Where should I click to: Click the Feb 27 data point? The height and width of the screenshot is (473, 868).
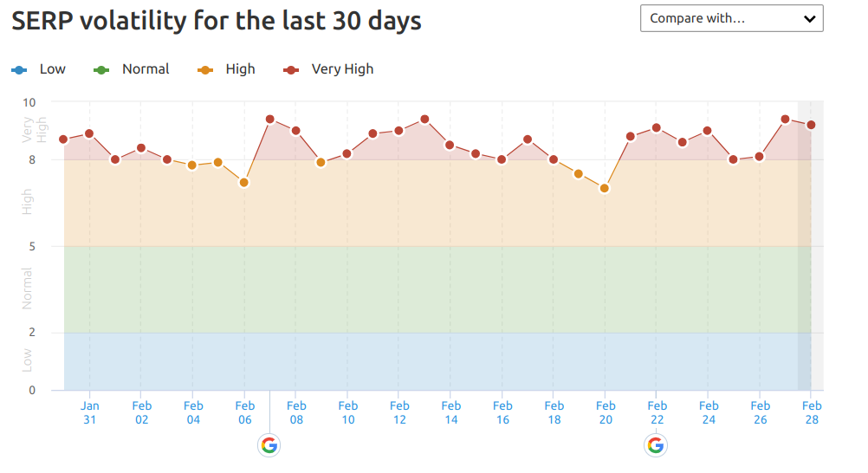point(785,120)
